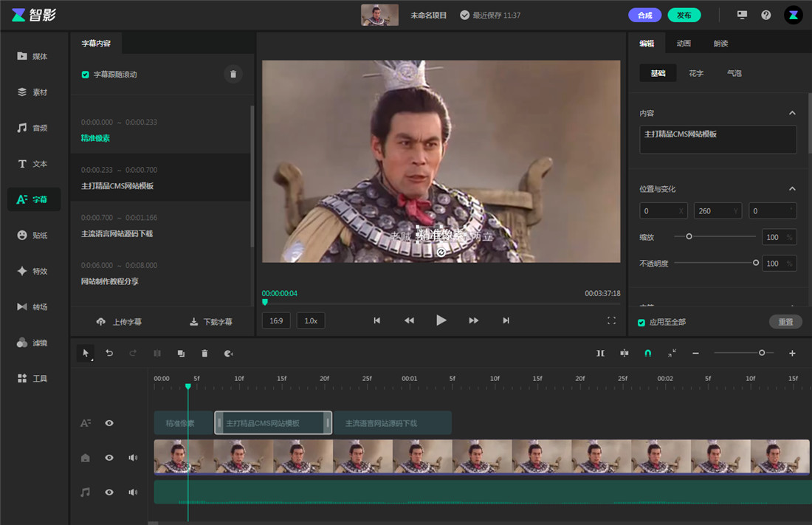Open the 素材 materials panel
Viewport: 812px width, 525px height.
tap(33, 92)
